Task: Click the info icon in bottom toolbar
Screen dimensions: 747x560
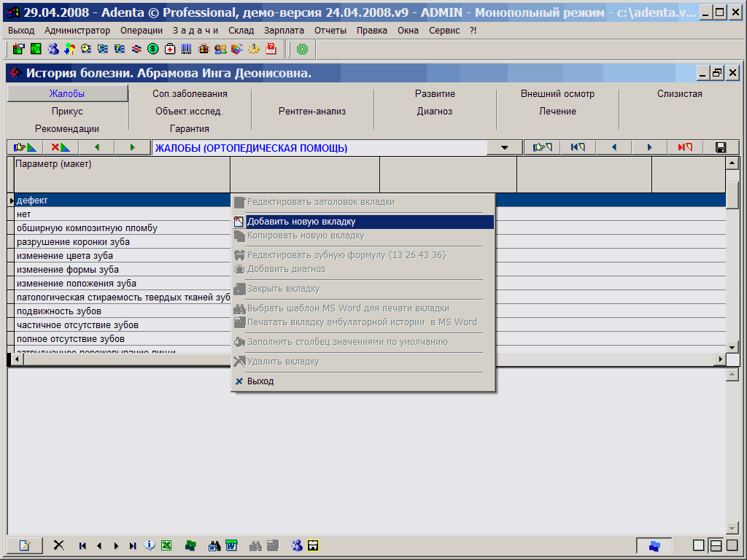Action: [x=150, y=545]
